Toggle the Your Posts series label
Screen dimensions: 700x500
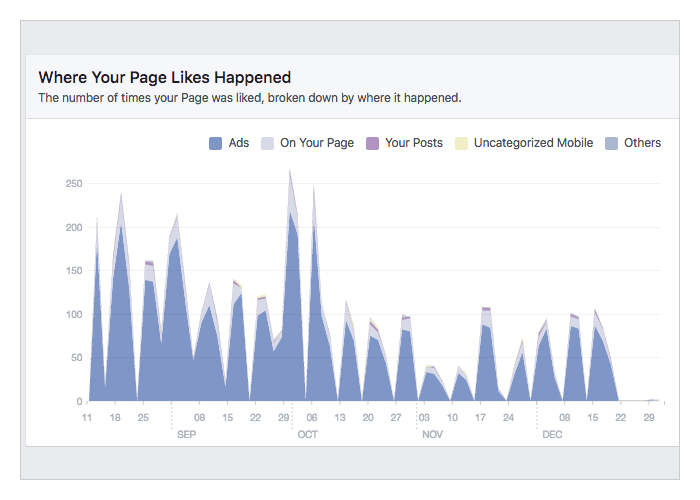(413, 143)
